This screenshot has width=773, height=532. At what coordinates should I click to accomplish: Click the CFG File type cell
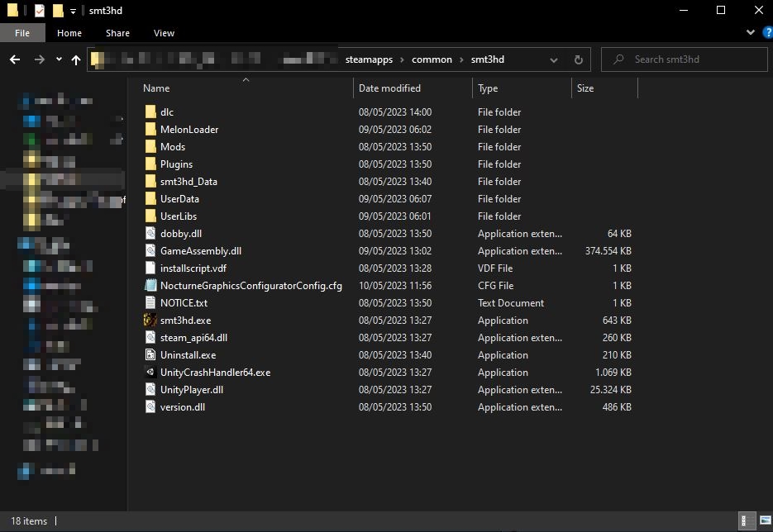[x=495, y=285]
